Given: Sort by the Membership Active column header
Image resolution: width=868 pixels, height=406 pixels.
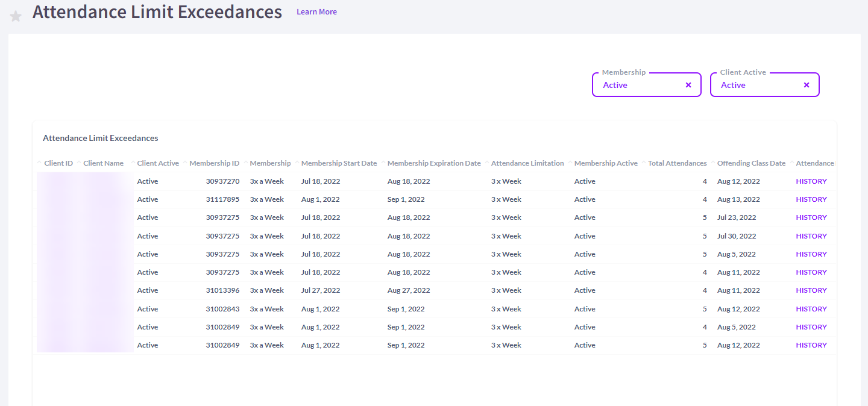Looking at the screenshot, I should [606, 163].
